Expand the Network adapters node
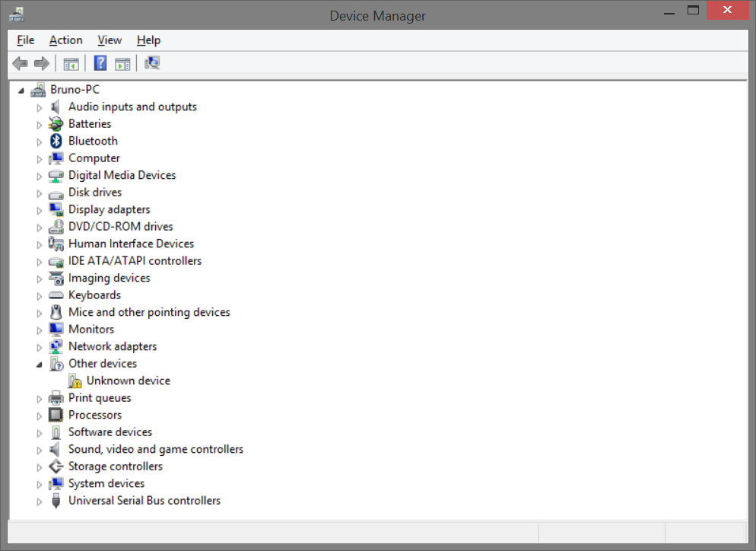Screen dimensions: 756x551 (40, 347)
